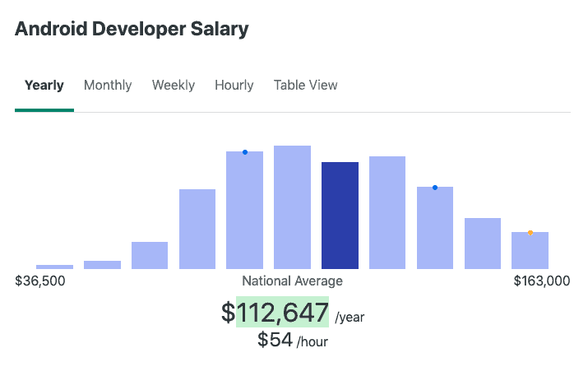
Task: Click the blue dot right of the dark bar
Action: point(435,188)
